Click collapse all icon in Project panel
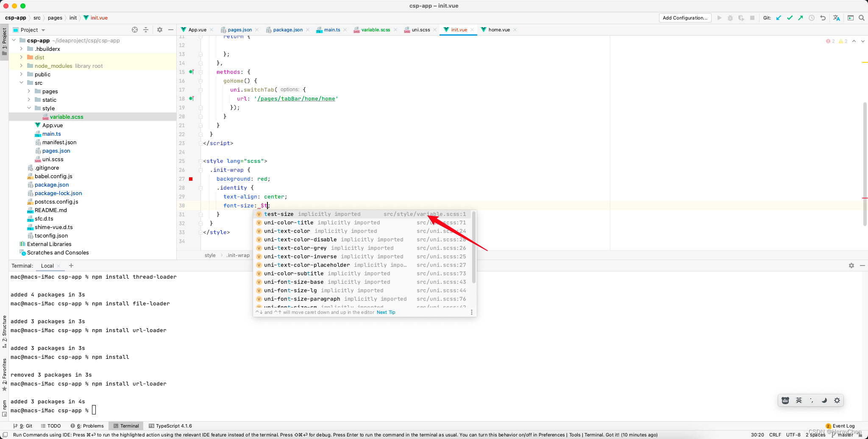868x439 pixels. coord(146,30)
